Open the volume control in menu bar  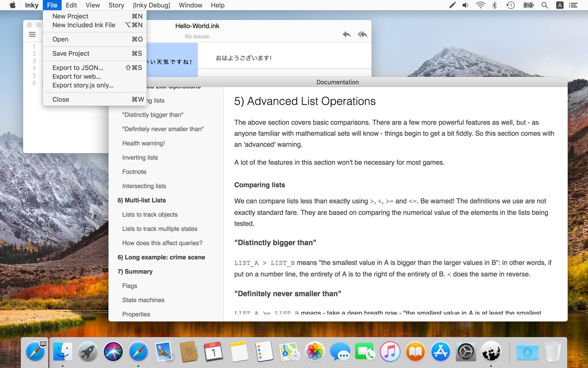(465, 5)
